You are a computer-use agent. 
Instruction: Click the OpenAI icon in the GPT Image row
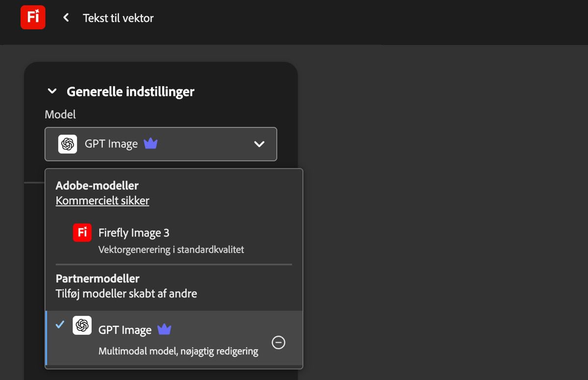[x=82, y=325]
